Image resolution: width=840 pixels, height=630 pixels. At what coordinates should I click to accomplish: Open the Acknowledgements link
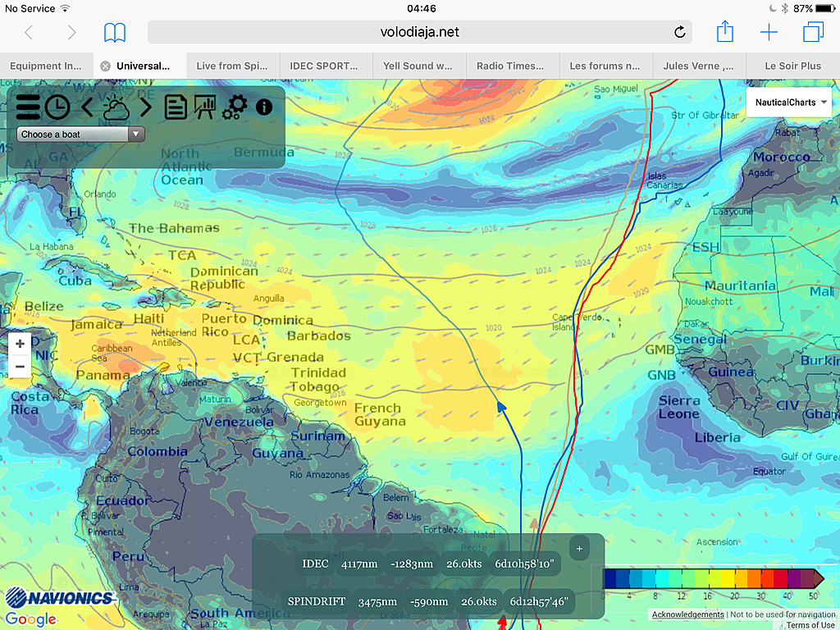(x=688, y=614)
